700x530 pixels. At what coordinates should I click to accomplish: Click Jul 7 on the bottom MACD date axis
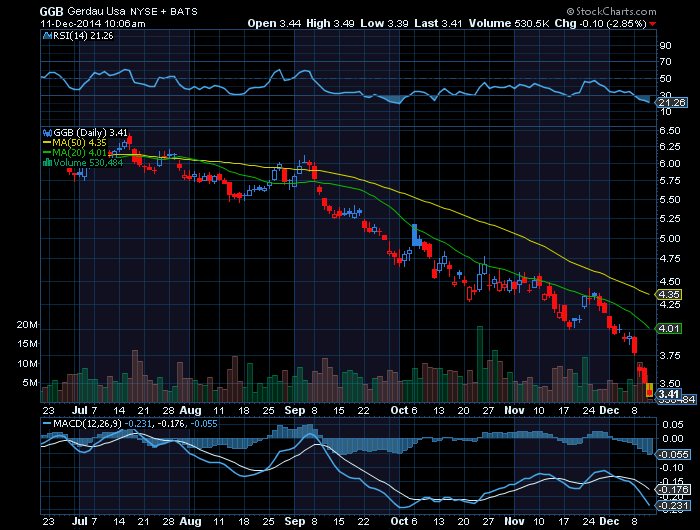click(x=84, y=521)
